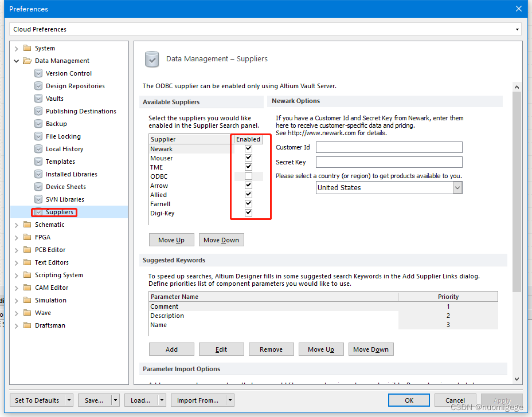The width and height of the screenshot is (532, 417).
Task: Select the Templates tree item
Action: tap(60, 162)
